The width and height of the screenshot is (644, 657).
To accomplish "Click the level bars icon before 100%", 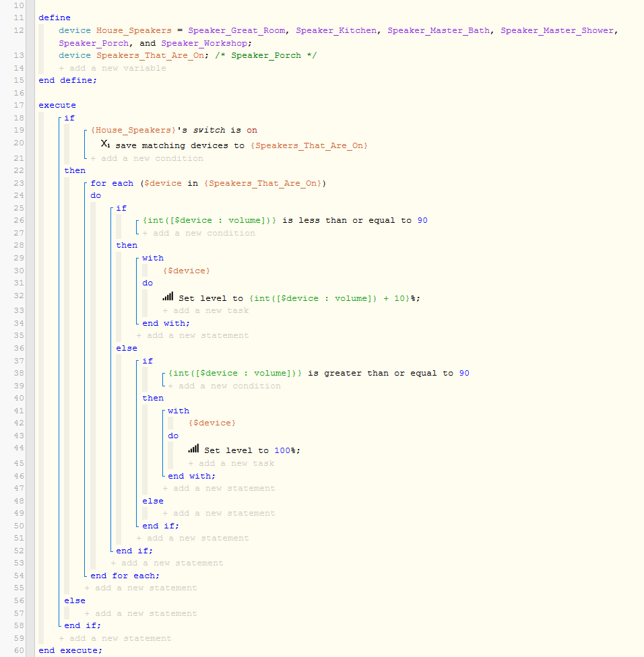I will [x=193, y=449].
